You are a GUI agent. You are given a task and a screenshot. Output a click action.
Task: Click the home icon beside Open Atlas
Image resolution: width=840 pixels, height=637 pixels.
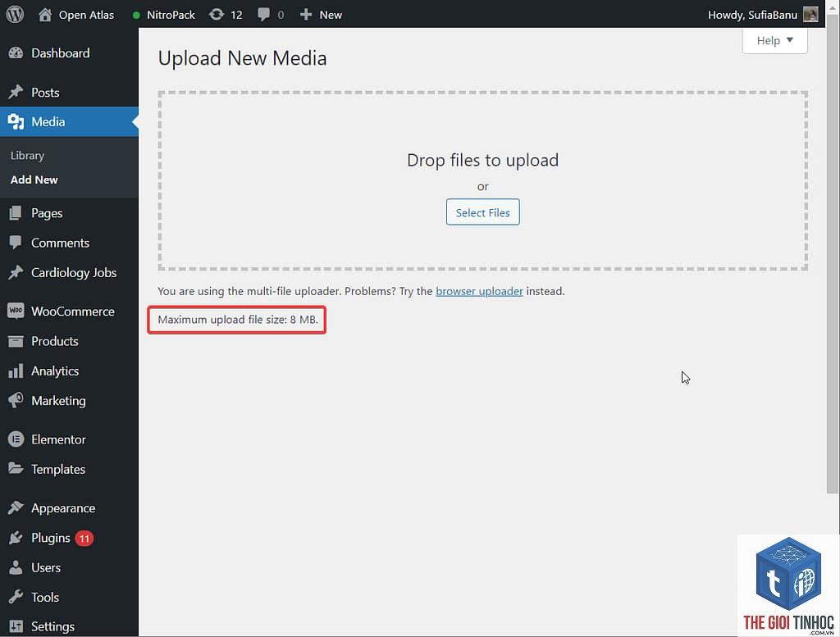pos(45,15)
